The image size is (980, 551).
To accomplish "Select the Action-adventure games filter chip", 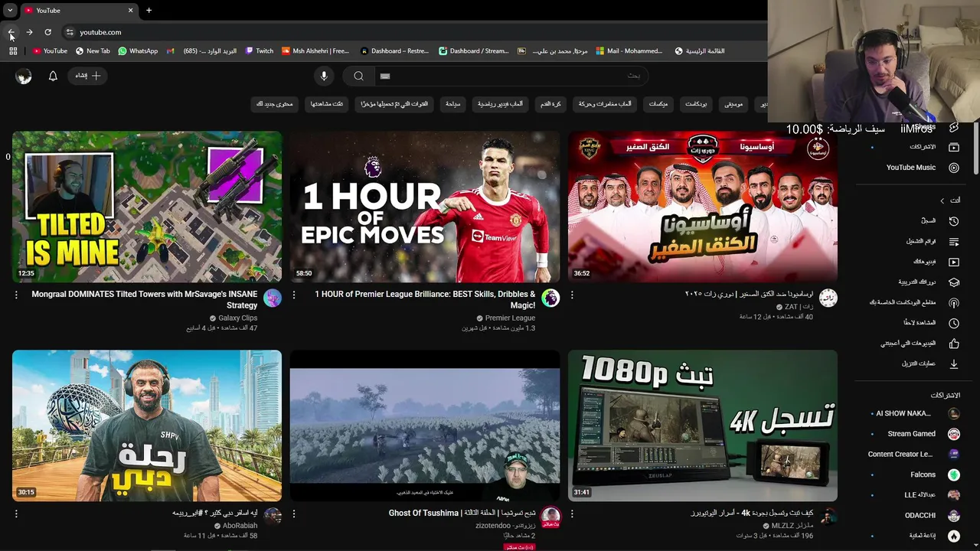I will 605,103.
